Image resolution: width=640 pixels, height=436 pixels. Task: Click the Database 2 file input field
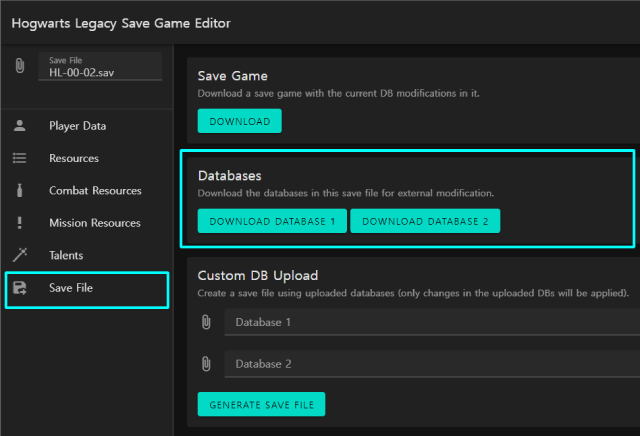pos(432,364)
